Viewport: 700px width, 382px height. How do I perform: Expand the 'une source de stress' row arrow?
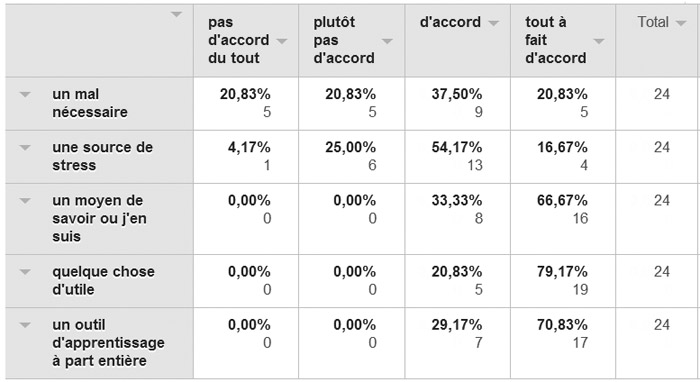point(25,147)
